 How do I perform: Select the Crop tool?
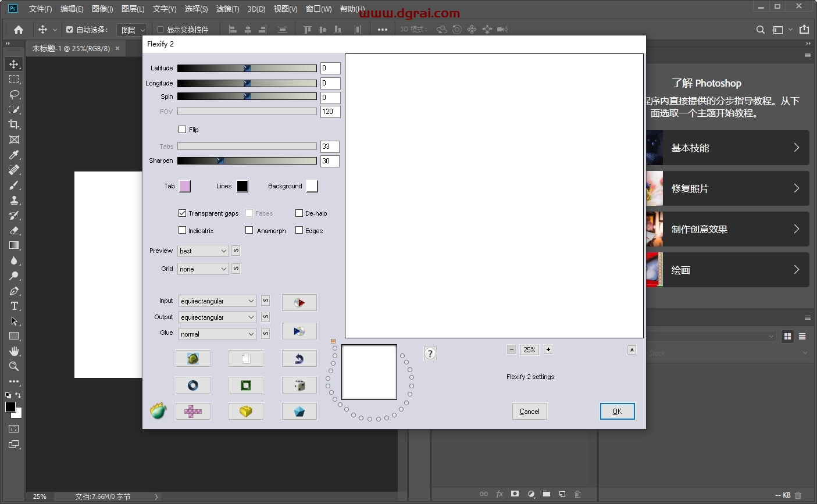(14, 124)
